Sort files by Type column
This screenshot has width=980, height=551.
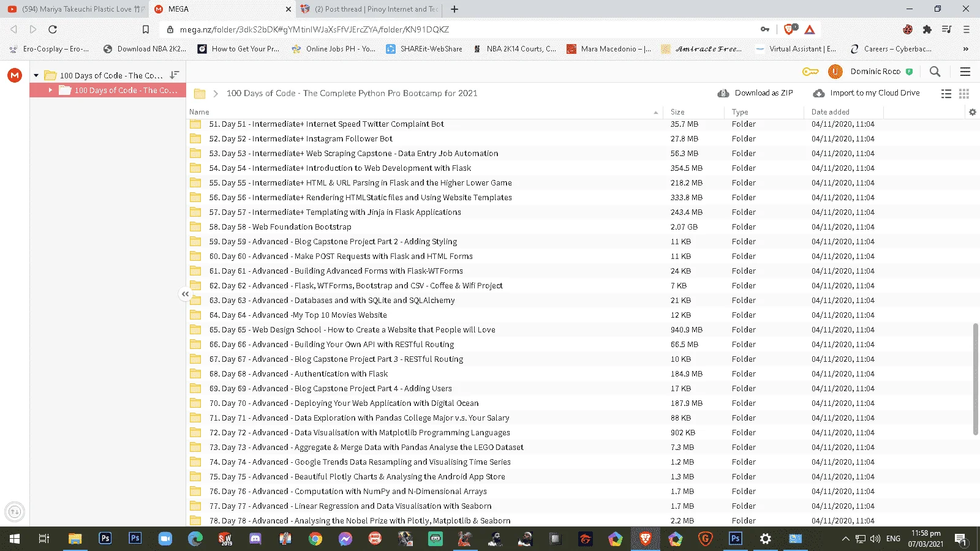point(740,112)
